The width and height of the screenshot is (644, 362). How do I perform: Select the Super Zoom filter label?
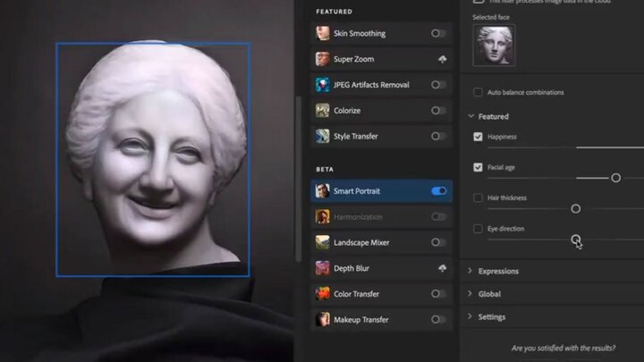[x=353, y=59]
